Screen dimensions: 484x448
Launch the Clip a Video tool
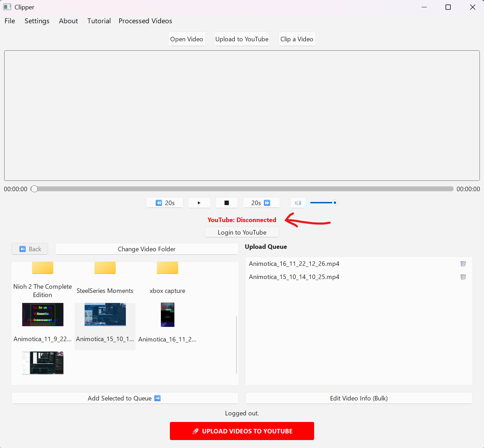pyautogui.click(x=297, y=39)
